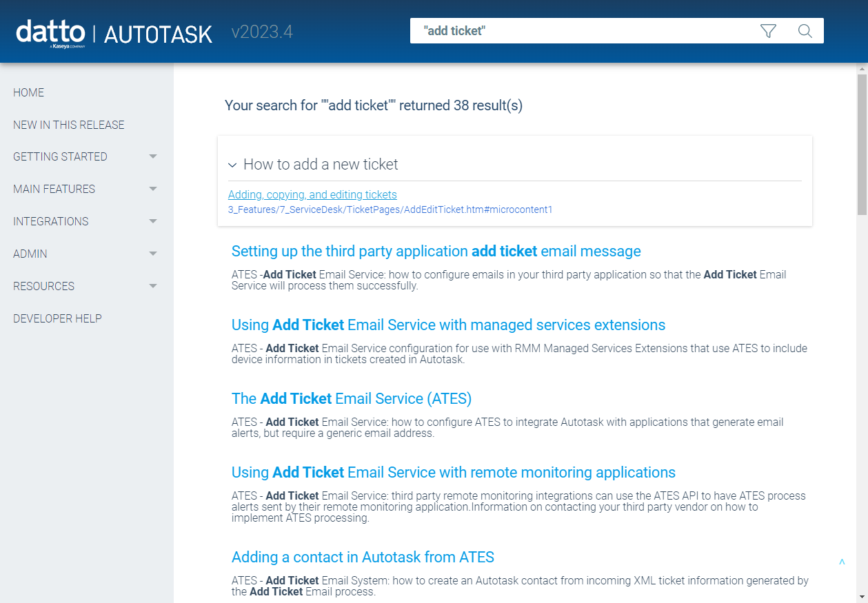Expand the Admin menu arrow

pos(153,254)
